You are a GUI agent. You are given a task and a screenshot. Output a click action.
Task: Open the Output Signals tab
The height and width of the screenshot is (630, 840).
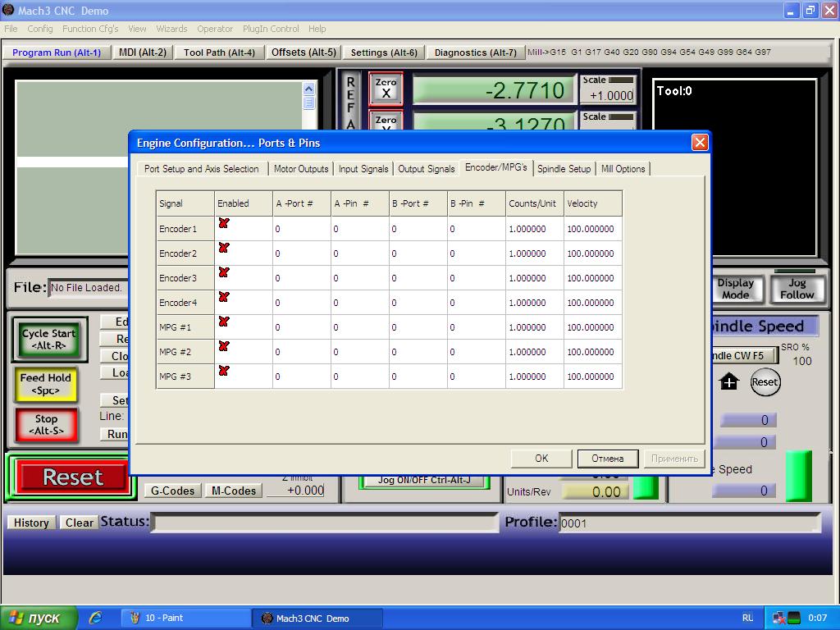click(426, 169)
